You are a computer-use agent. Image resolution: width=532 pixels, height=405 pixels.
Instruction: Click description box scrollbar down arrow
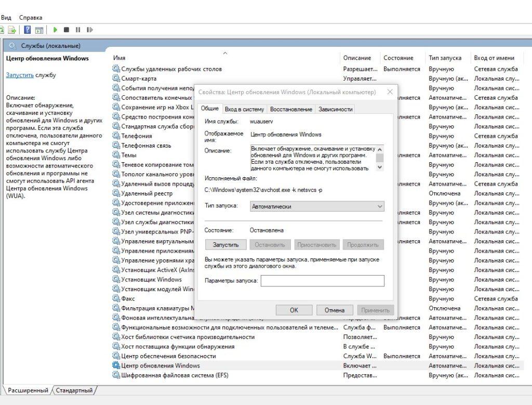point(380,167)
